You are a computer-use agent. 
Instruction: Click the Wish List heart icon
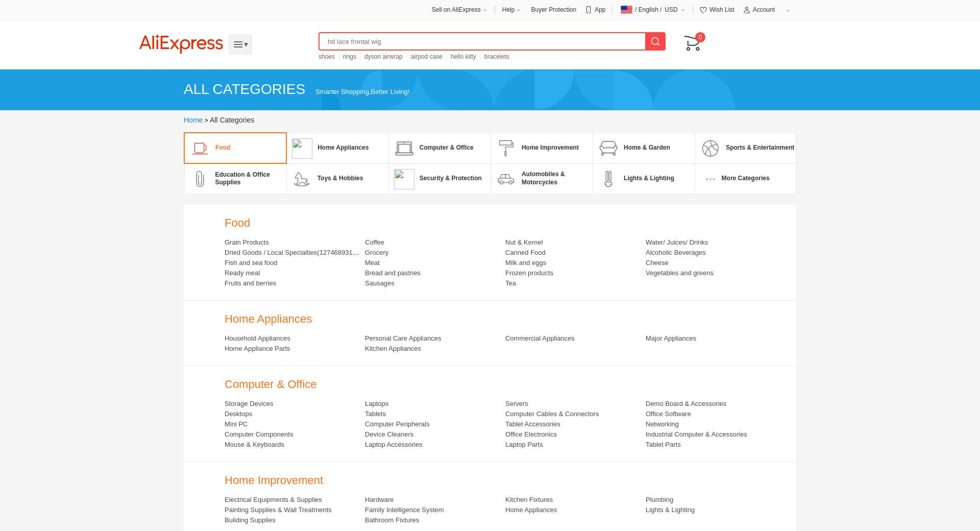coord(703,10)
